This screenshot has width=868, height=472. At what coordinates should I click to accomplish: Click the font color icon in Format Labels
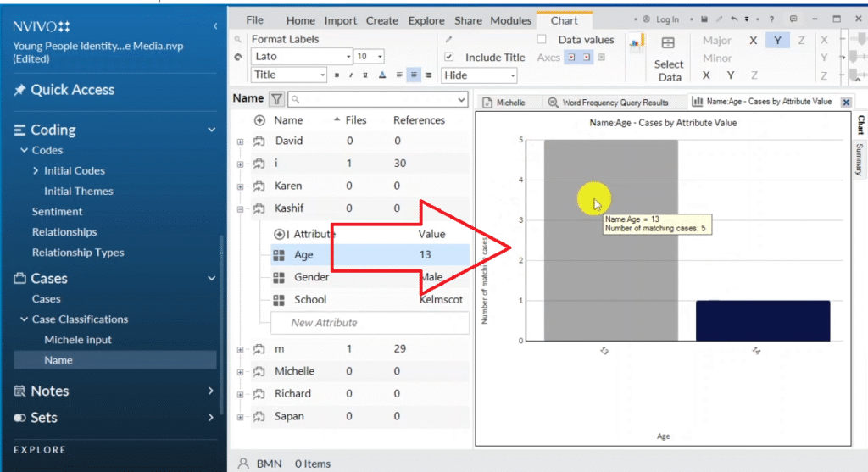click(382, 75)
